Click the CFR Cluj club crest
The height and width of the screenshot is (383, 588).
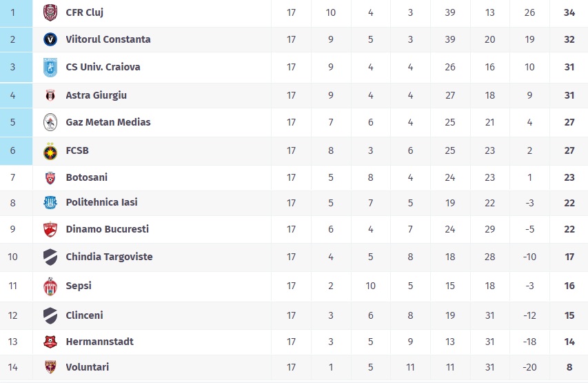50,12
